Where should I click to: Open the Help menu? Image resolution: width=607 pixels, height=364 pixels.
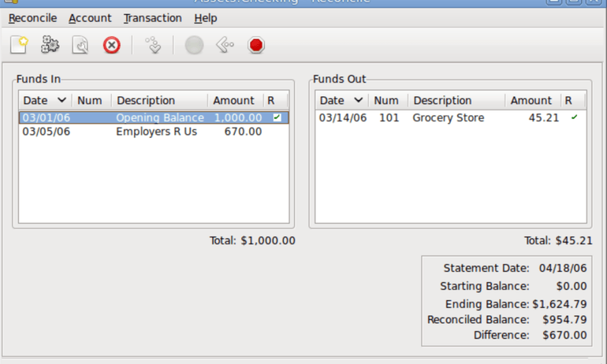[x=205, y=17]
